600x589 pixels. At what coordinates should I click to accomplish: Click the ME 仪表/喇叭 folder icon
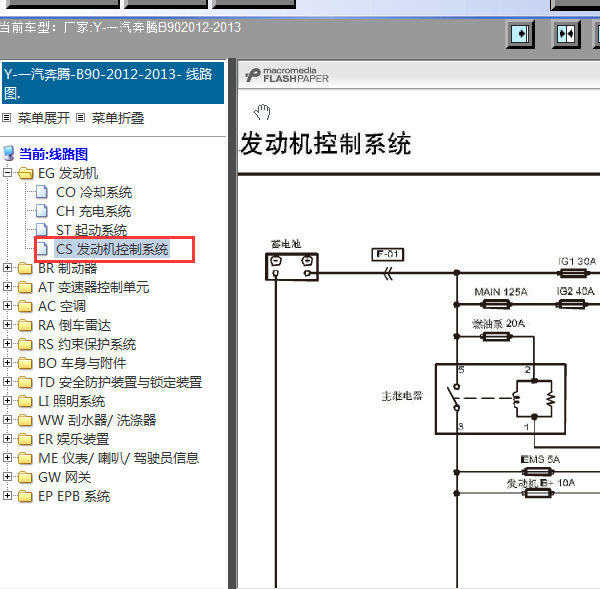(25, 458)
